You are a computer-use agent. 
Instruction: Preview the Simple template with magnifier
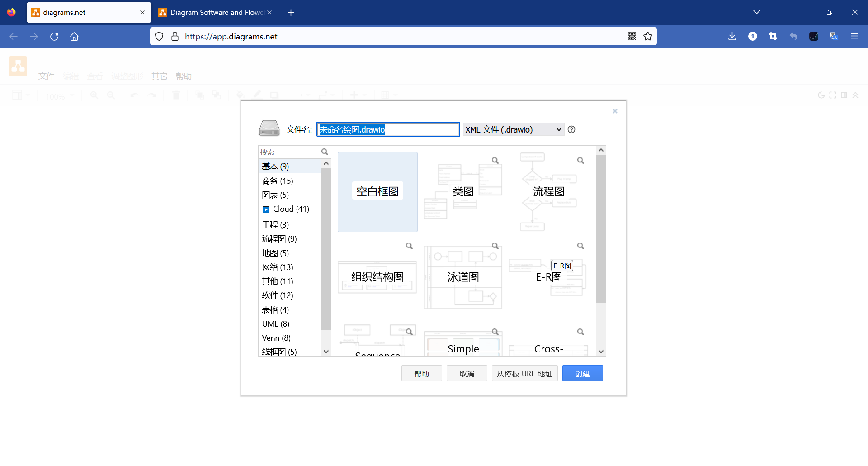point(495,332)
